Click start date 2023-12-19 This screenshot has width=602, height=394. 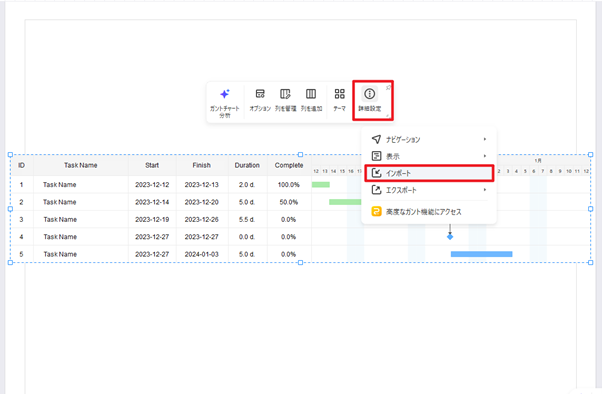(152, 220)
